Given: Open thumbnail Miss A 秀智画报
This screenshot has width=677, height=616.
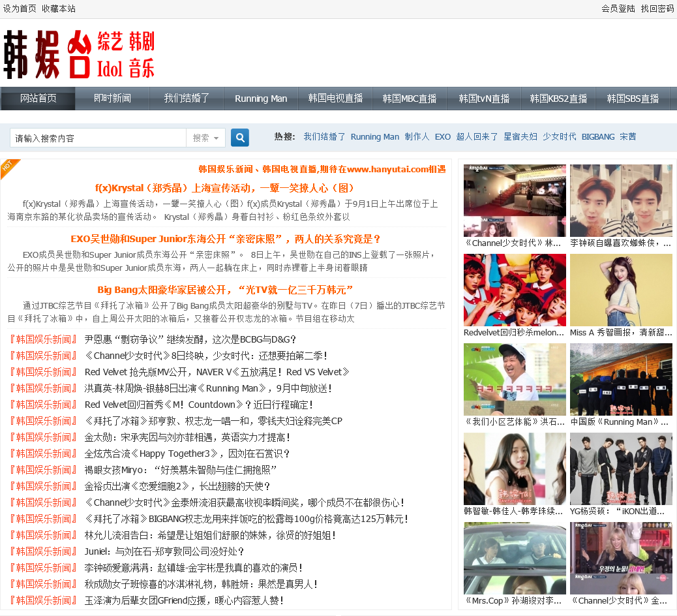Looking at the screenshot, I should tap(621, 290).
